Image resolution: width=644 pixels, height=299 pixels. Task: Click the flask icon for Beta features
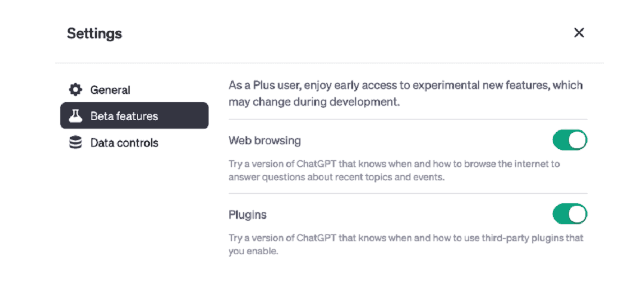coord(75,116)
